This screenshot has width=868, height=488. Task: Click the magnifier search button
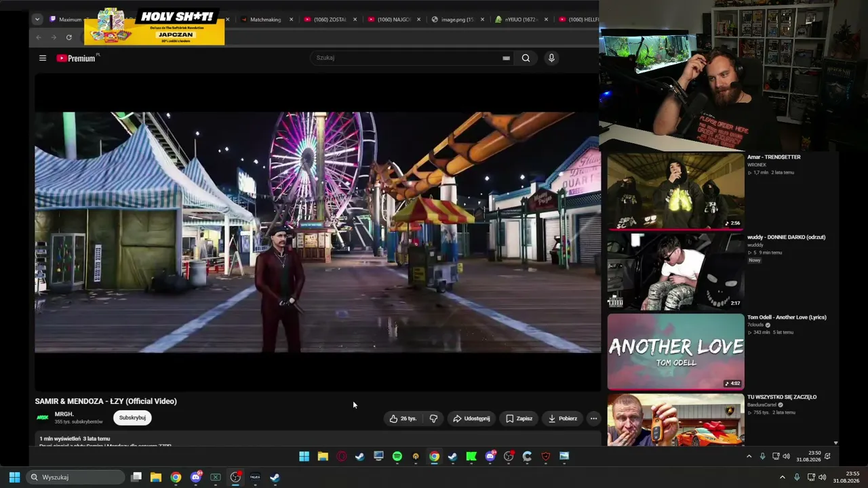526,58
